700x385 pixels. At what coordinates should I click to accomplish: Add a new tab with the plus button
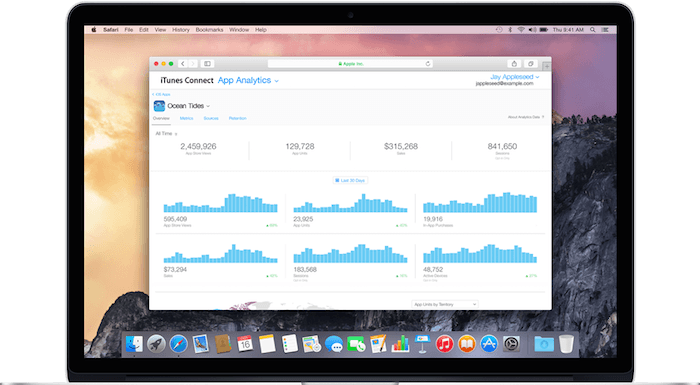coord(546,66)
